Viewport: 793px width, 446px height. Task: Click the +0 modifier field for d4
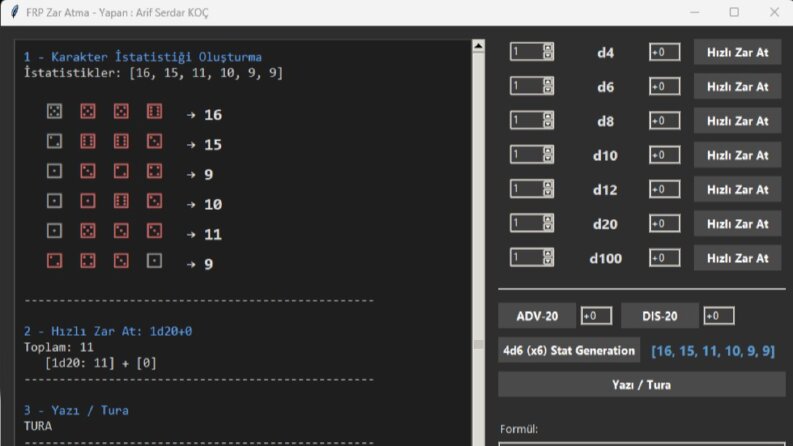(665, 52)
